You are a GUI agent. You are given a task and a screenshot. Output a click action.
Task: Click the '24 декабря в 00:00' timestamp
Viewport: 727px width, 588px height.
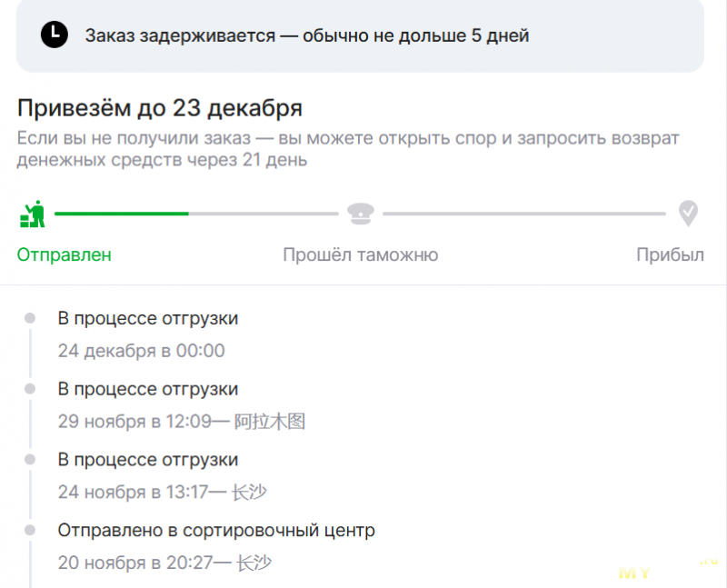pyautogui.click(x=141, y=351)
